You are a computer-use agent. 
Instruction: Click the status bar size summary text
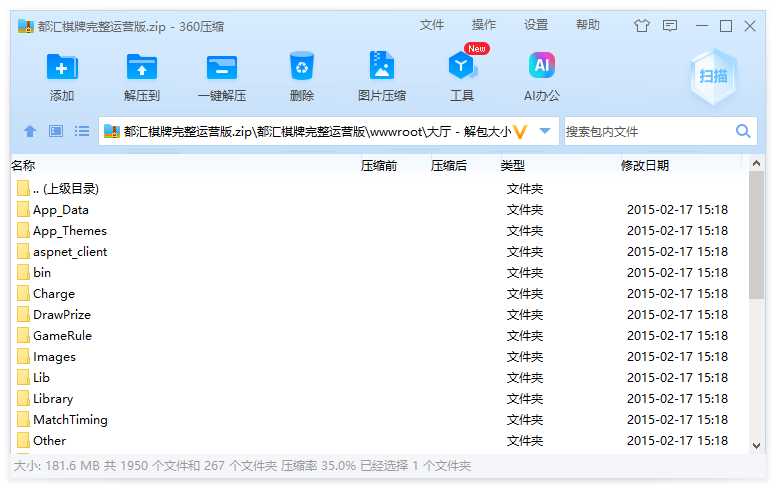(x=242, y=466)
